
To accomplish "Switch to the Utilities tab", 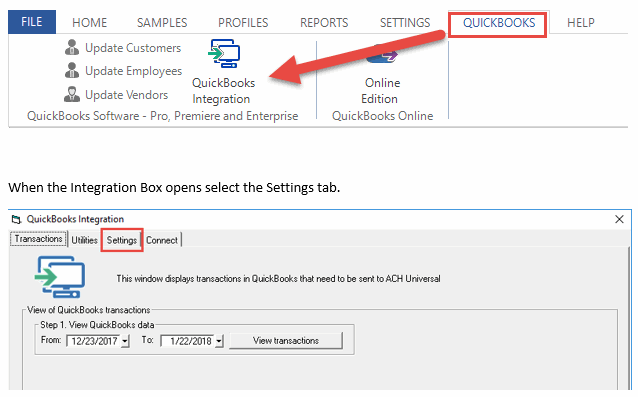I will pos(84,240).
